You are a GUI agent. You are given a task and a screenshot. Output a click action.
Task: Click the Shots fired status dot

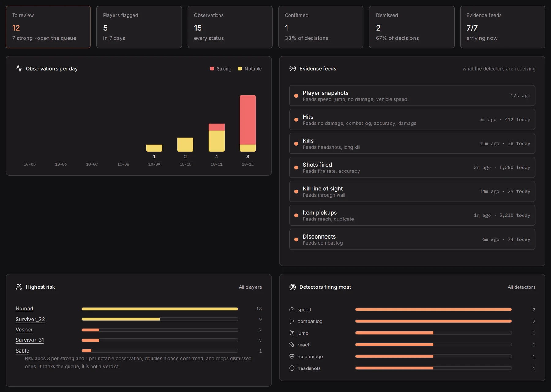[x=296, y=168]
